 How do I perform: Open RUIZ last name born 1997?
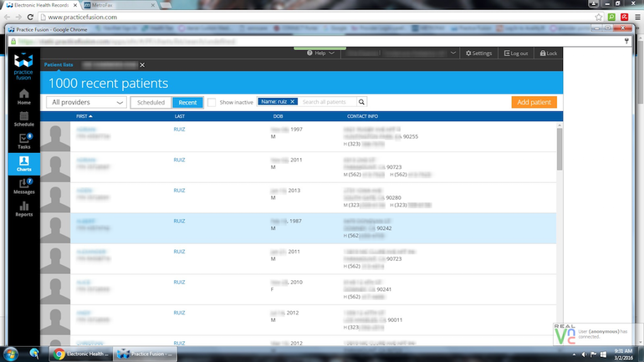point(179,129)
